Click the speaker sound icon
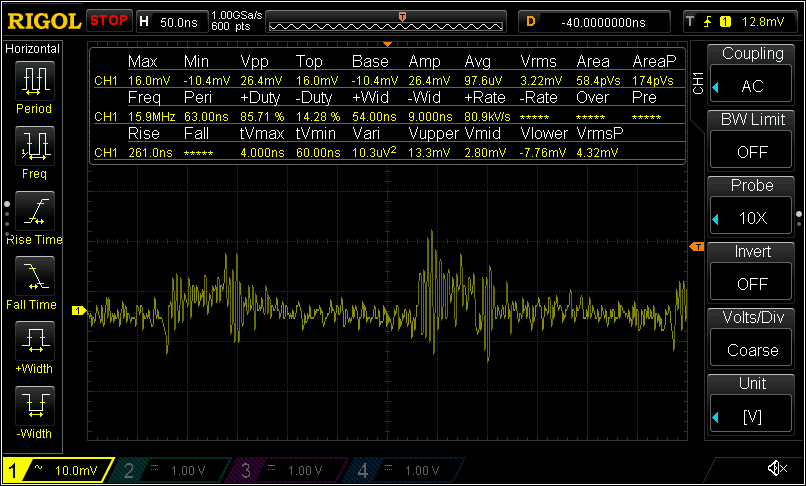 776,468
